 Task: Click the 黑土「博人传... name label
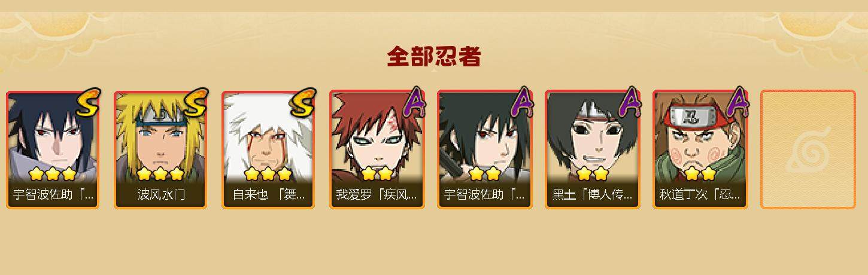591,195
